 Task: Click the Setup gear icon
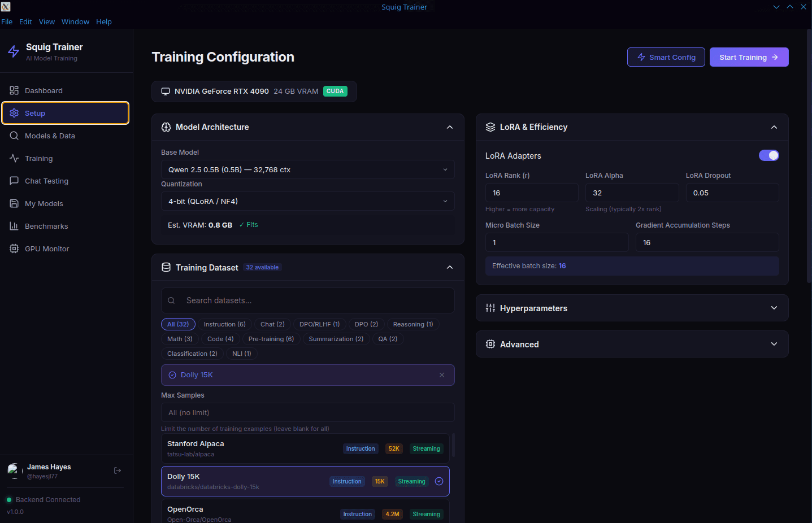14,113
